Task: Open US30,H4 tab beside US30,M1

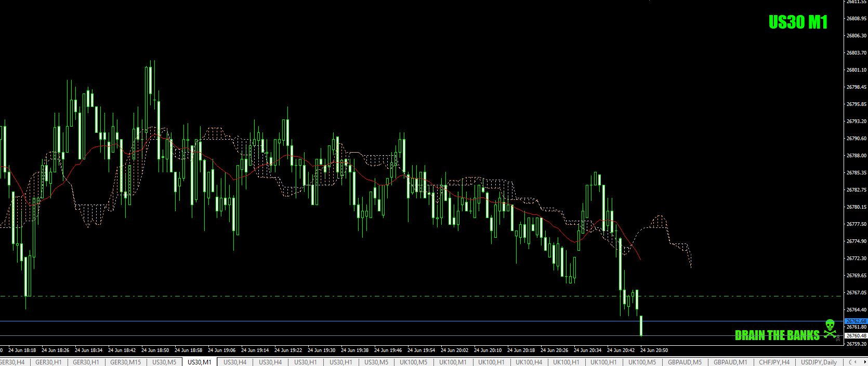Action: tap(235, 362)
